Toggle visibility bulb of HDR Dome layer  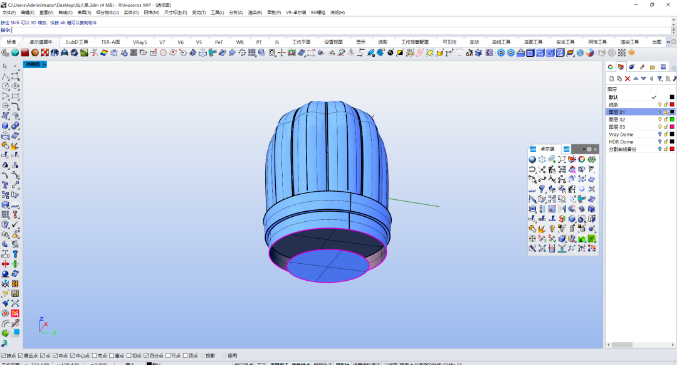(x=660, y=141)
